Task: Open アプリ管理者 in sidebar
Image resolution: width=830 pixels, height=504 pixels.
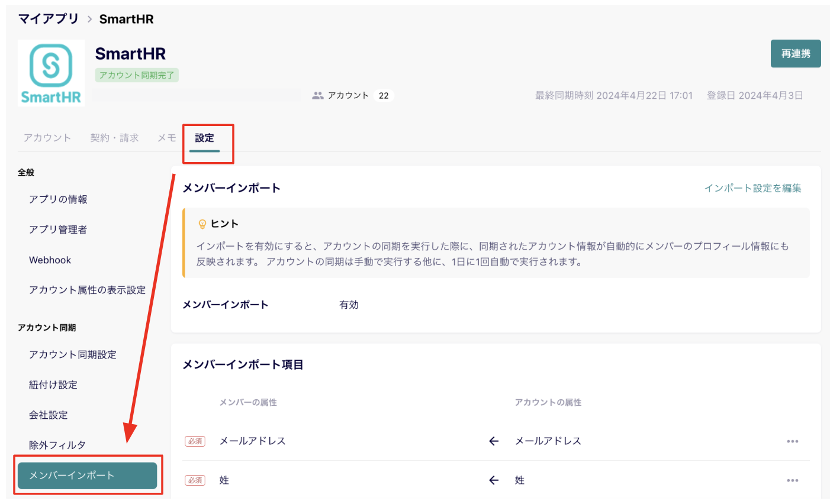Action: 58,230
